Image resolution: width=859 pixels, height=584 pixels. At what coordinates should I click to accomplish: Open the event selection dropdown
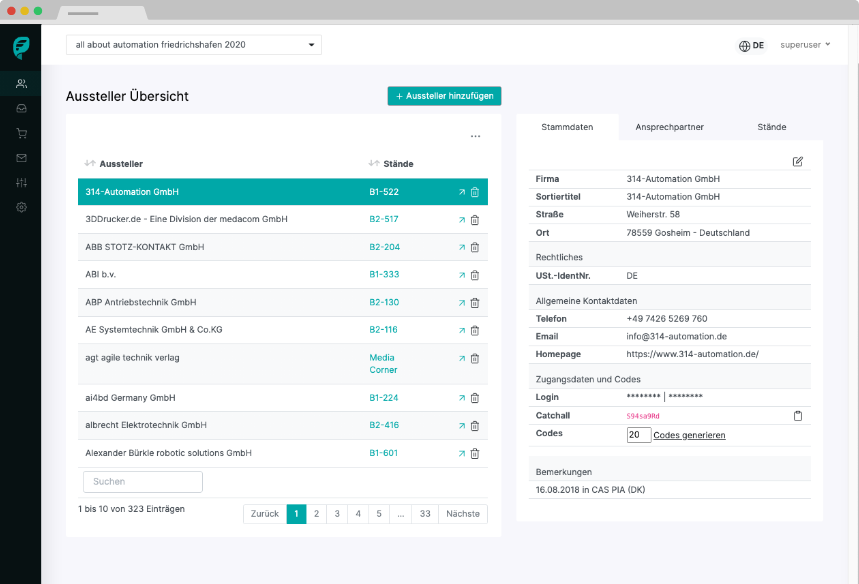point(194,45)
